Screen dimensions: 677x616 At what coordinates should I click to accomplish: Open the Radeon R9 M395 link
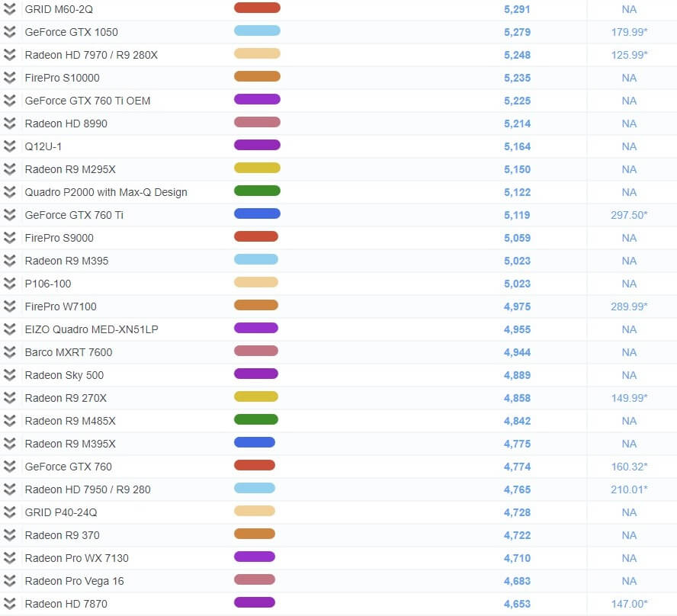click(66, 261)
